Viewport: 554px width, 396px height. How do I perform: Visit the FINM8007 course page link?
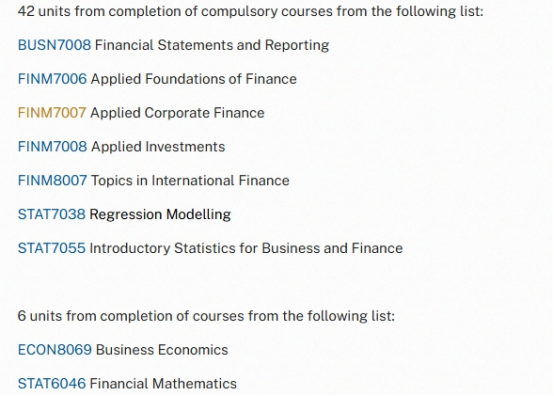[52, 181]
